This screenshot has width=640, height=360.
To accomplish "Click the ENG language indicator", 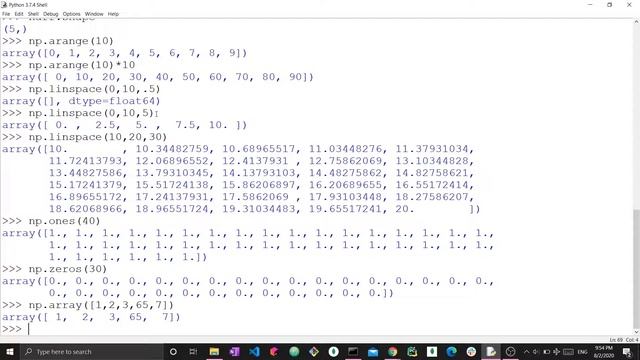I will pyautogui.click(x=582, y=351).
